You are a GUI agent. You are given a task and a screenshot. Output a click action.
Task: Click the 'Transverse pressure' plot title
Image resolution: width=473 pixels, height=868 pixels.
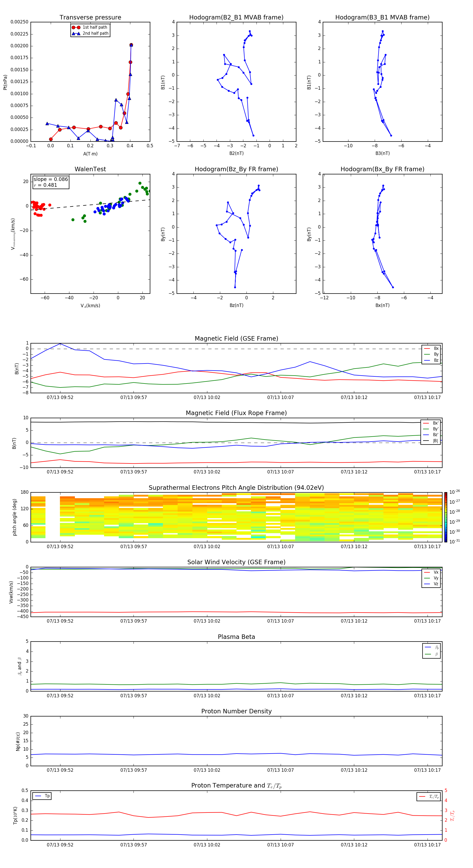[x=90, y=17]
